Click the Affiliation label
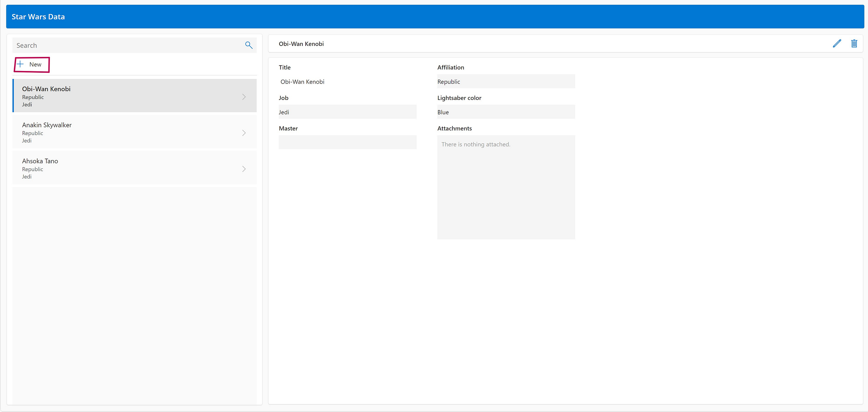This screenshot has width=868, height=412. tap(451, 67)
